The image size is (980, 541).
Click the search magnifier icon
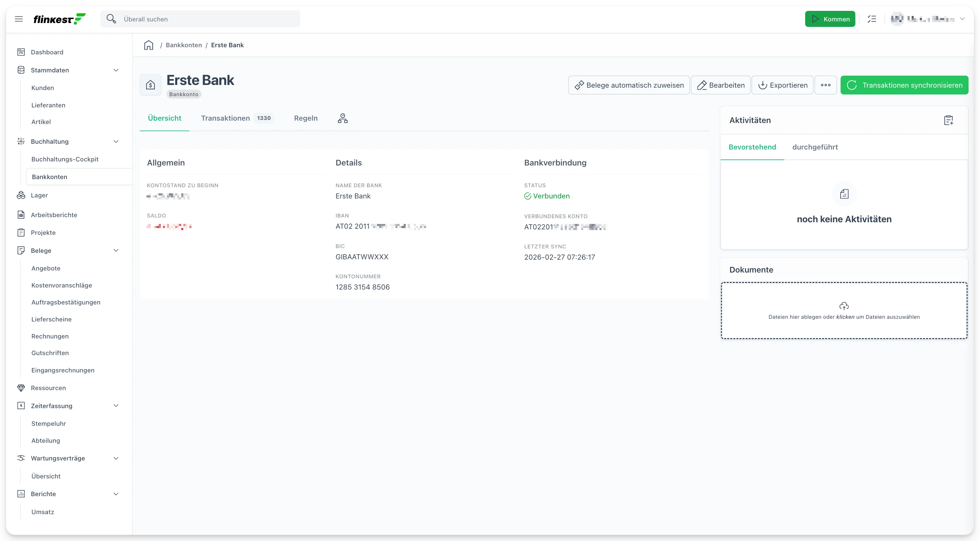point(111,19)
